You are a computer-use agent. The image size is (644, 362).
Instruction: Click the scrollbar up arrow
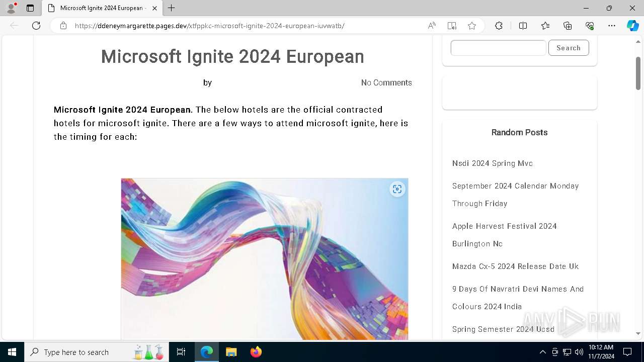[x=638, y=41]
